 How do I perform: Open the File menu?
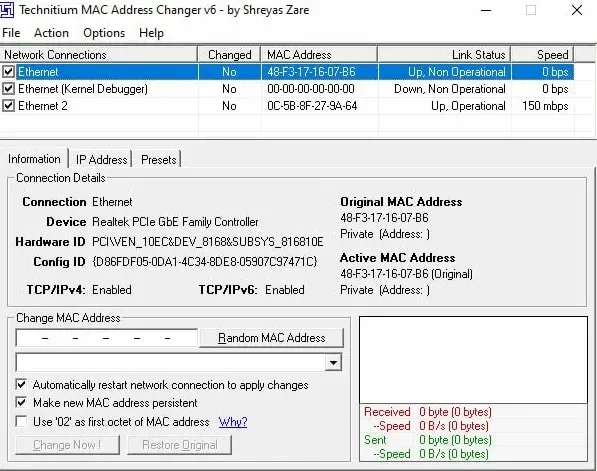click(11, 33)
